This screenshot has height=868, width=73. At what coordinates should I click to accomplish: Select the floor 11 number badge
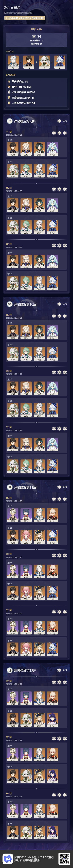click(x=10, y=487)
